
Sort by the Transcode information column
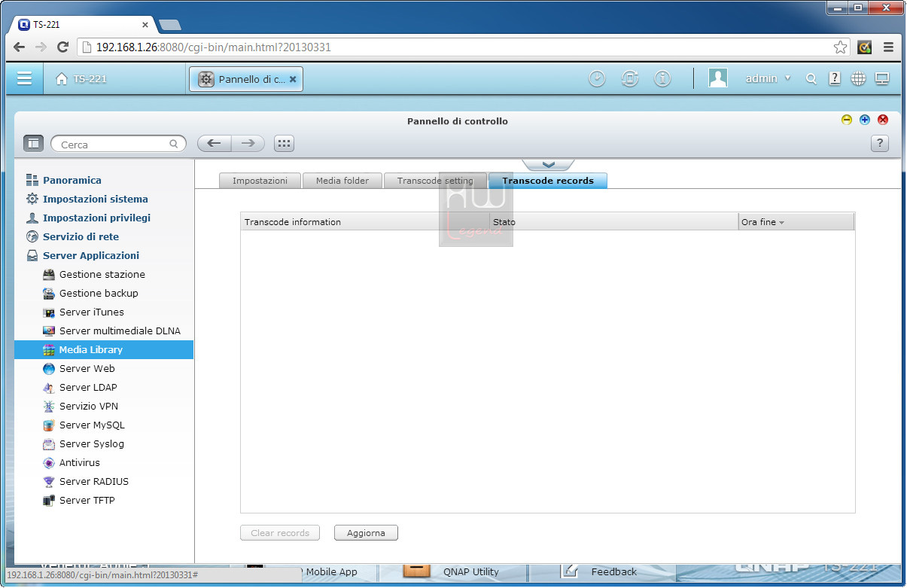tap(365, 222)
